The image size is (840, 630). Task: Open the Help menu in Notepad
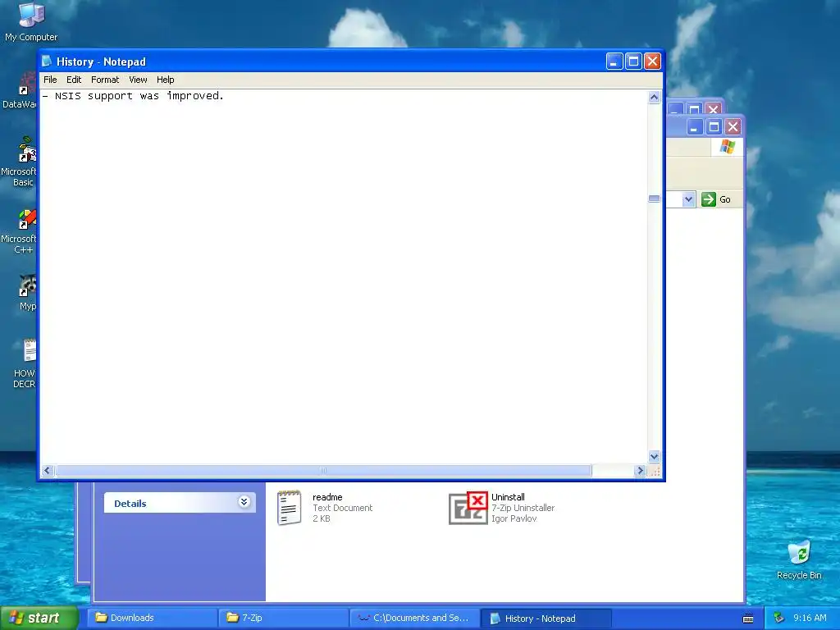(x=165, y=80)
